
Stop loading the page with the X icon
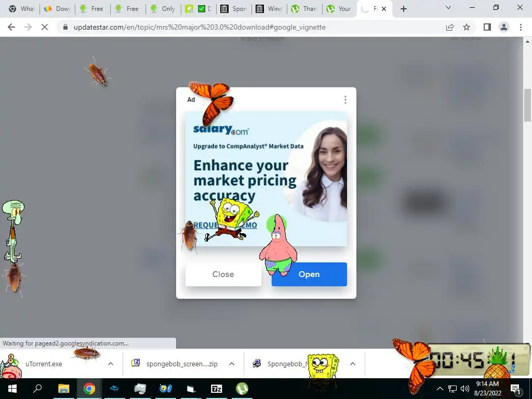point(45,27)
